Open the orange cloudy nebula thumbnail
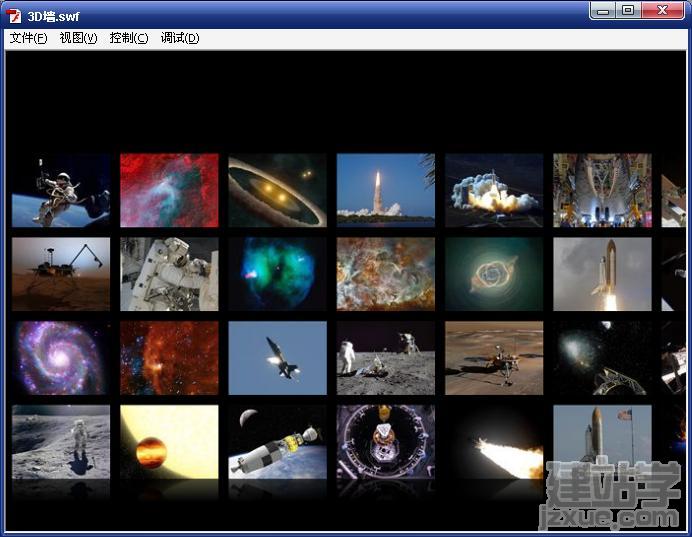692x537 pixels. [386, 274]
